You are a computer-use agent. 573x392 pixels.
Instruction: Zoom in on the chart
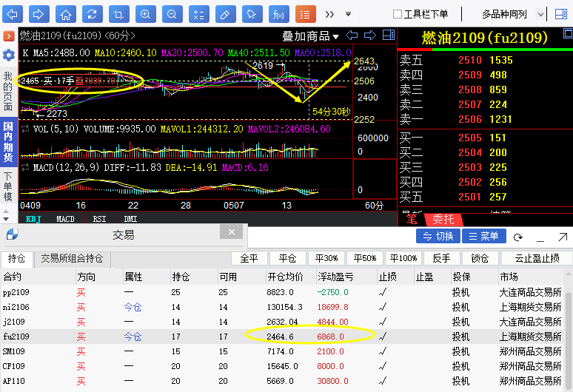(145, 15)
